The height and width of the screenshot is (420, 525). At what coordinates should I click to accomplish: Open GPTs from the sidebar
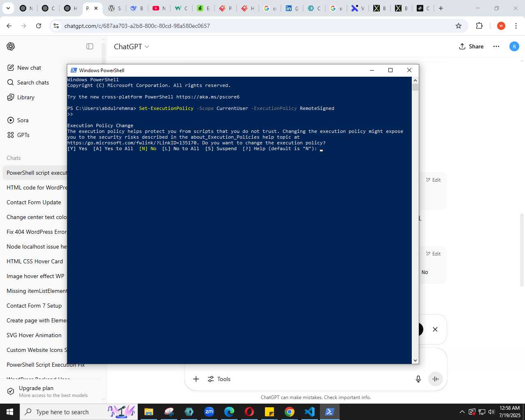pyautogui.click(x=18, y=135)
